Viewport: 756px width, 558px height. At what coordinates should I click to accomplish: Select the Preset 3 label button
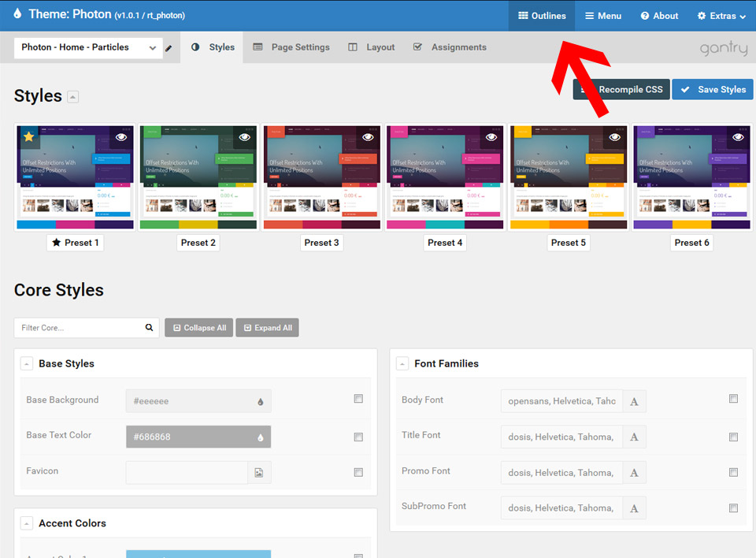[x=321, y=243]
